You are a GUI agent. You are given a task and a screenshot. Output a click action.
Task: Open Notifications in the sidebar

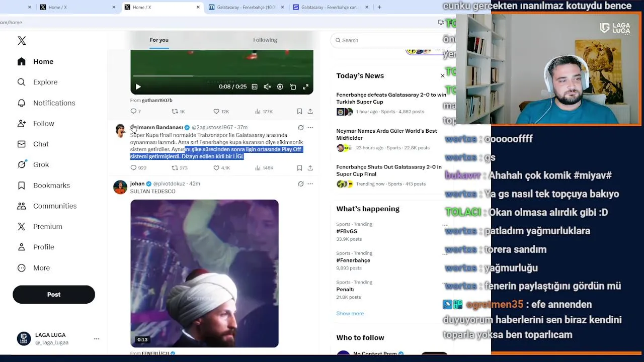click(x=46, y=103)
